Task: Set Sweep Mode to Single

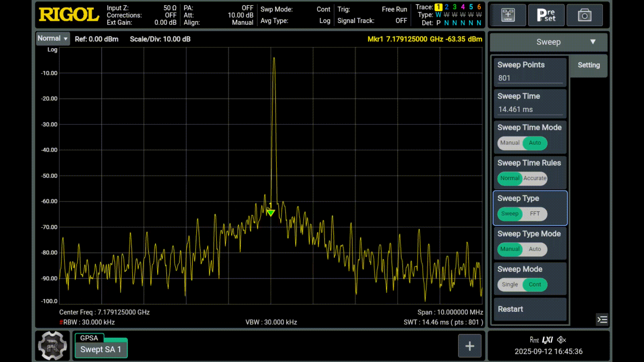Action: point(510,285)
